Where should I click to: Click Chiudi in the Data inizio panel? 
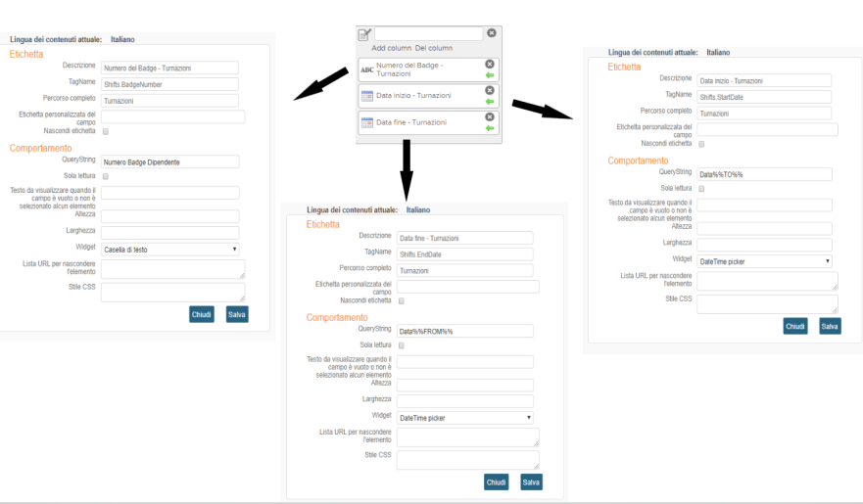(795, 326)
